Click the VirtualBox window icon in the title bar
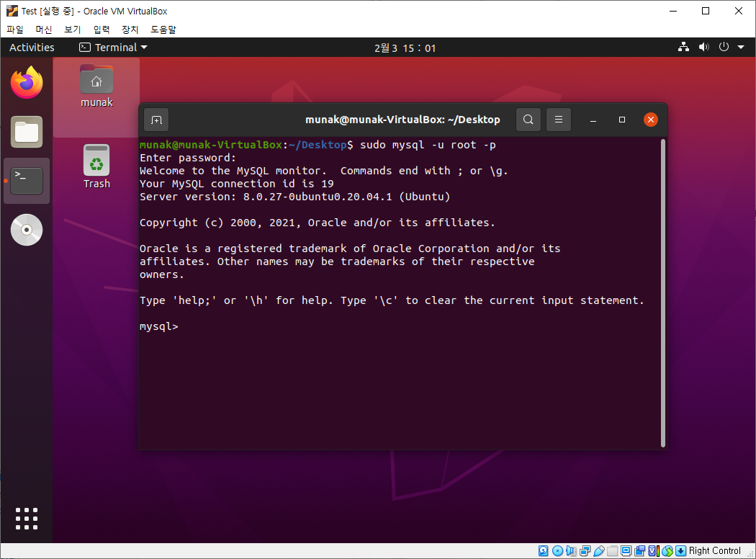This screenshot has height=559, width=756. tap(12, 11)
